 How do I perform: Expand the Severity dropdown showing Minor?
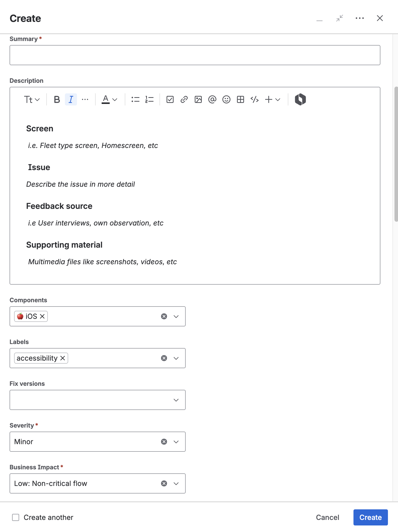(176, 442)
